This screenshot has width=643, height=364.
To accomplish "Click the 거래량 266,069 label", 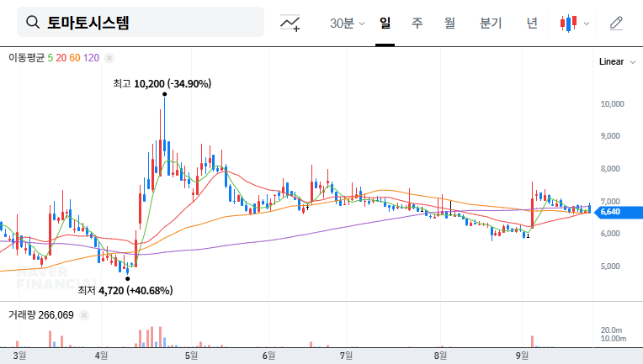I will pos(41,315).
